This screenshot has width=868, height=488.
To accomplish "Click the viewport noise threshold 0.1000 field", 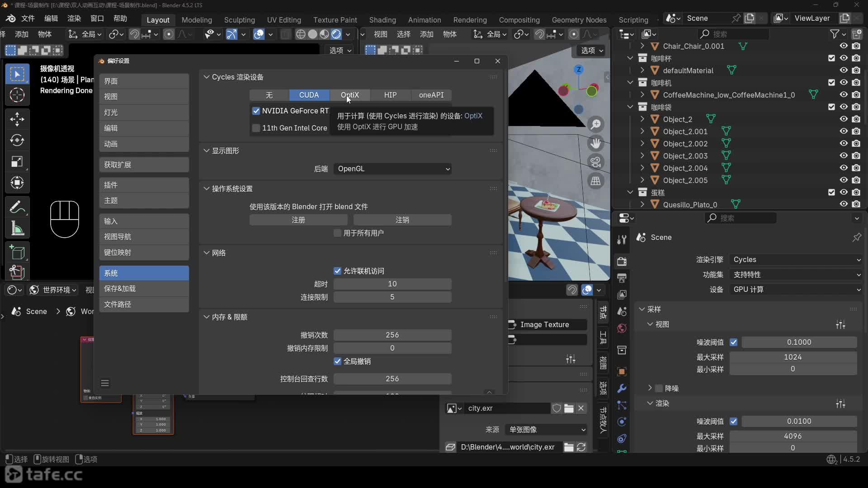I will (799, 343).
